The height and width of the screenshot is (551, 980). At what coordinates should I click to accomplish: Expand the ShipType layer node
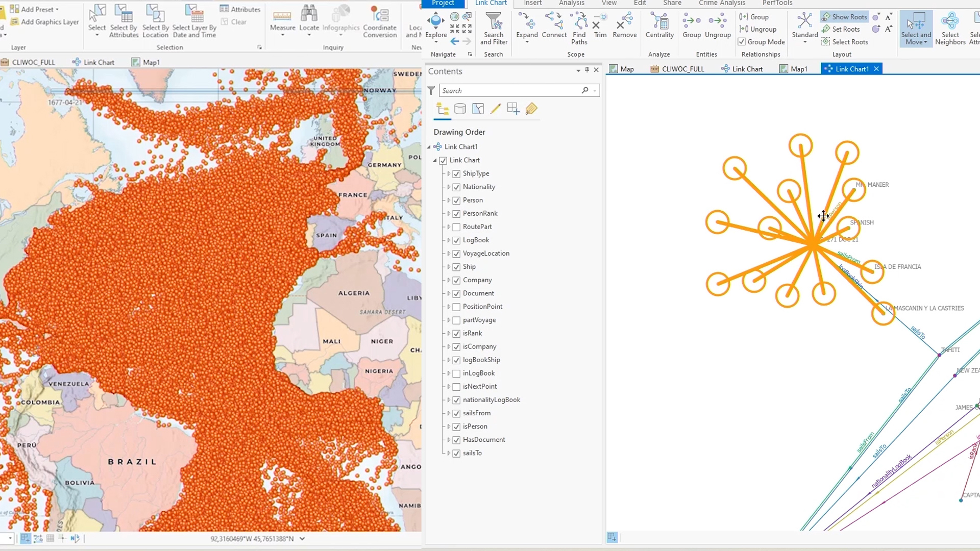(x=449, y=174)
